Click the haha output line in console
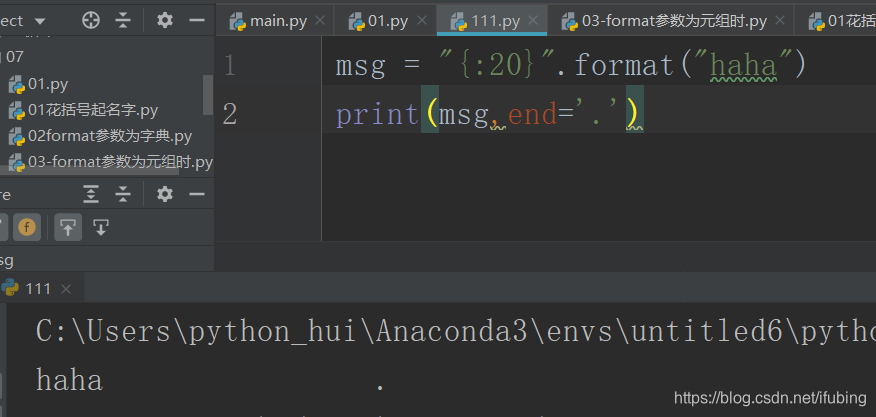 pyautogui.click(x=69, y=381)
